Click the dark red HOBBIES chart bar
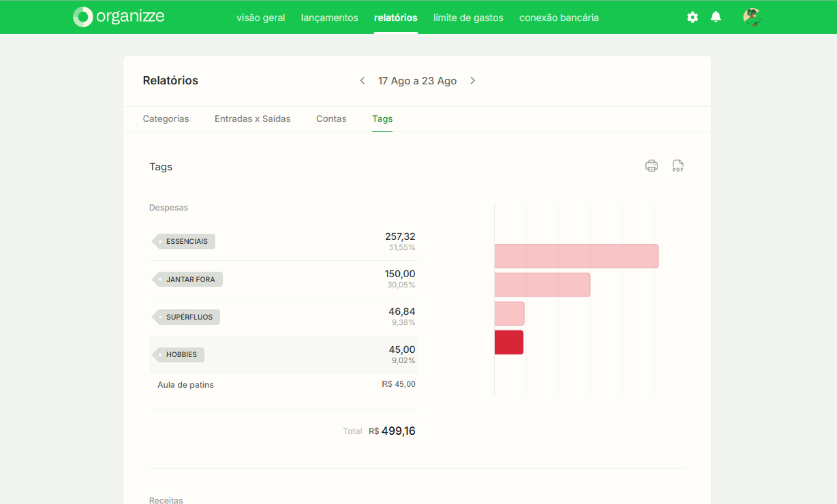Image resolution: width=837 pixels, height=504 pixels. click(509, 342)
